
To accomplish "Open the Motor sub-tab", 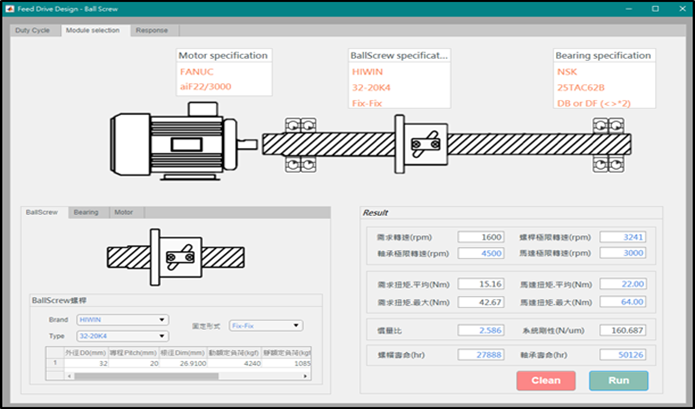I will tap(123, 212).
